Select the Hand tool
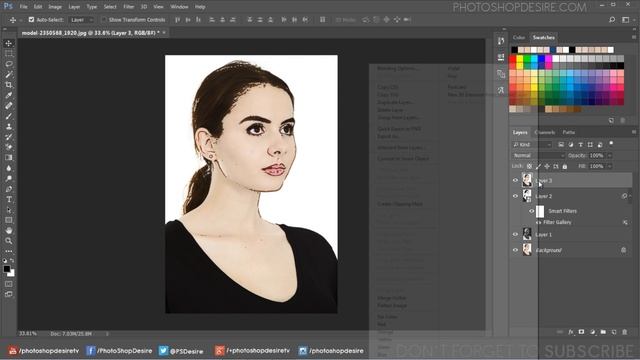The image size is (640, 360). (9, 231)
